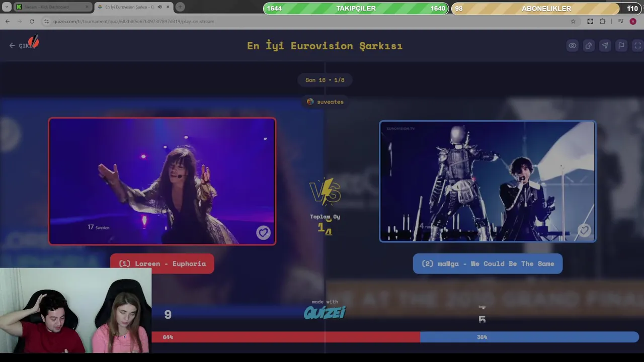Click the paper plane share icon
This screenshot has height=362, width=644.
pos(605,46)
